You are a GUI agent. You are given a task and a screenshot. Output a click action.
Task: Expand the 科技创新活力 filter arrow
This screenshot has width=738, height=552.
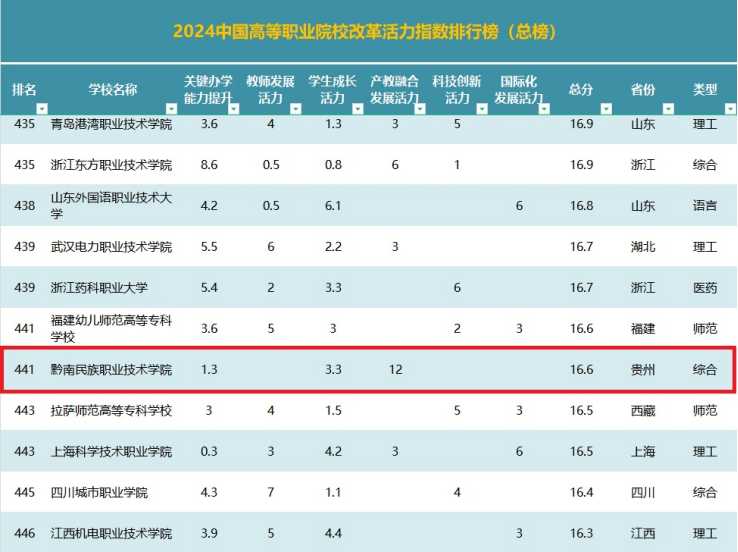click(481, 108)
